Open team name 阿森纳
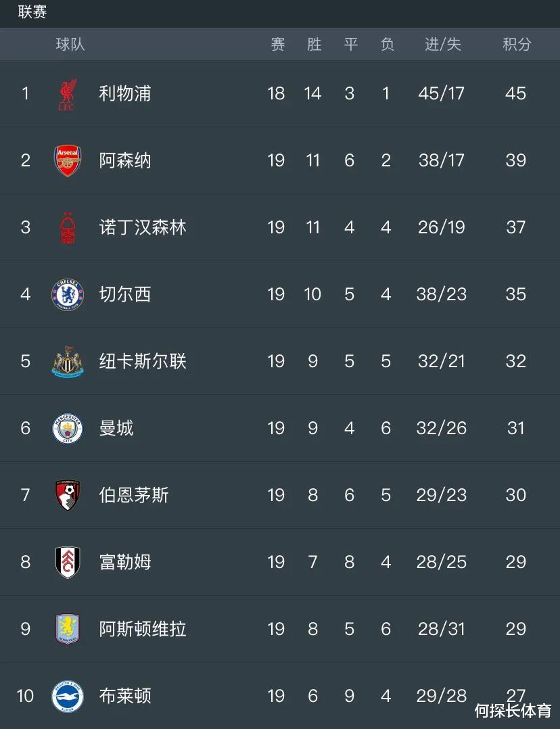Viewport: 560px width, 729px height. point(125,160)
